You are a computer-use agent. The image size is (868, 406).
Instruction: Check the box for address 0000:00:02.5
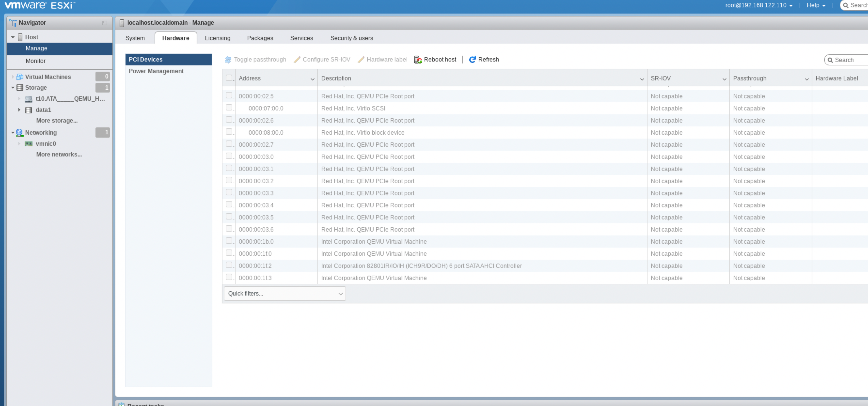coord(229,95)
